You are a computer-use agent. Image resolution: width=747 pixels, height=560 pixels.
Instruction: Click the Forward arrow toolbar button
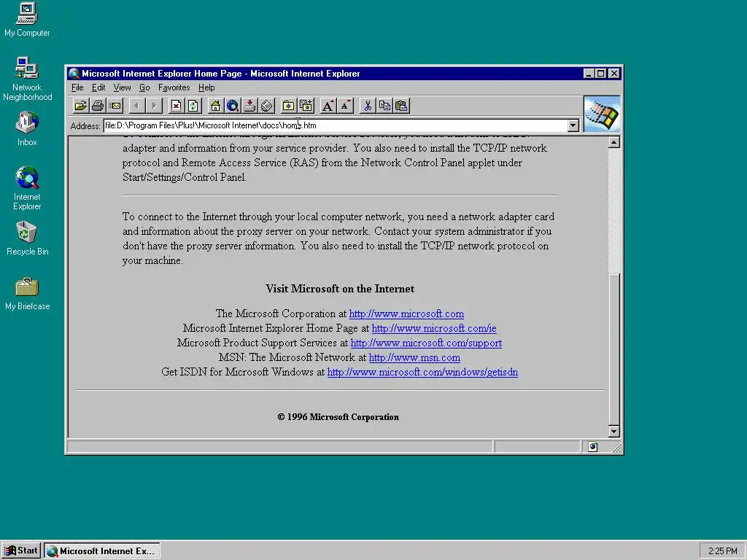point(154,106)
